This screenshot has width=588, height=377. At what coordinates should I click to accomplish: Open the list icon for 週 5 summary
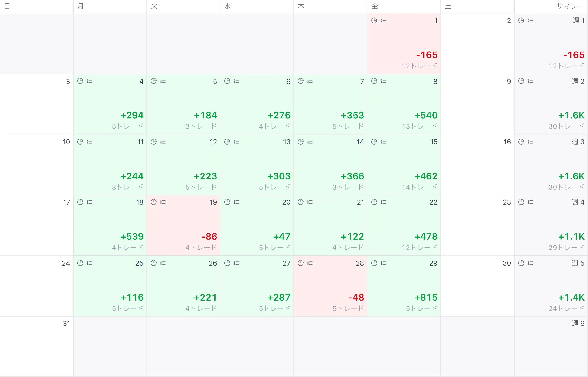tap(530, 263)
